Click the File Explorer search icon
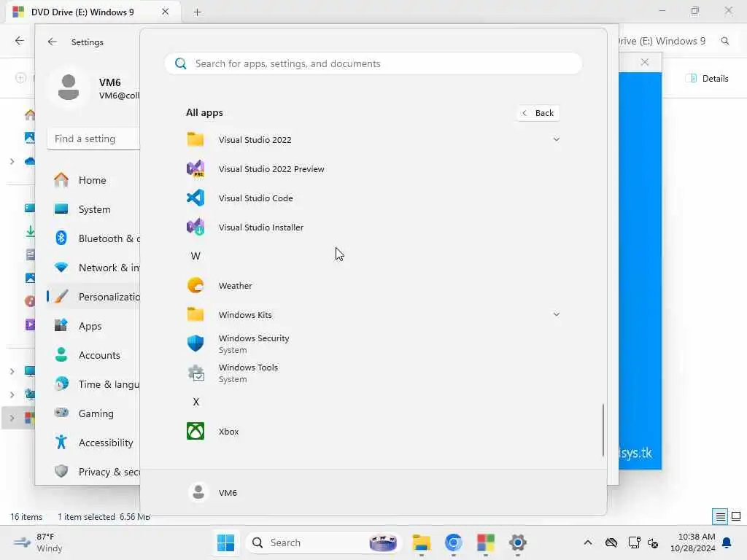The height and width of the screenshot is (560, 747). coord(724,41)
